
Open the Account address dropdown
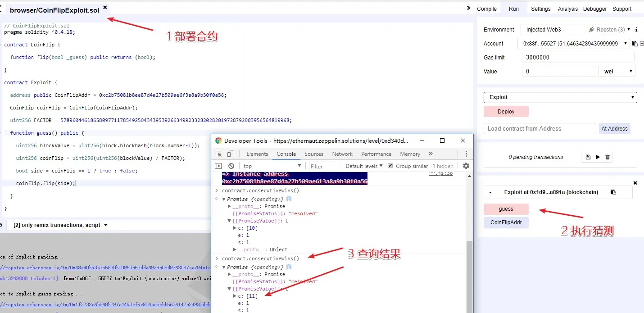574,44
